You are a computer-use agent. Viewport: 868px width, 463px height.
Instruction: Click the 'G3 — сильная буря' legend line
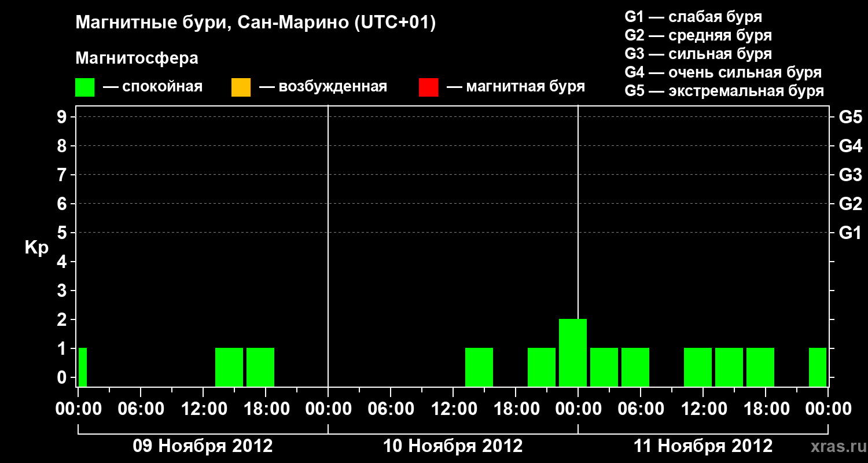[698, 54]
